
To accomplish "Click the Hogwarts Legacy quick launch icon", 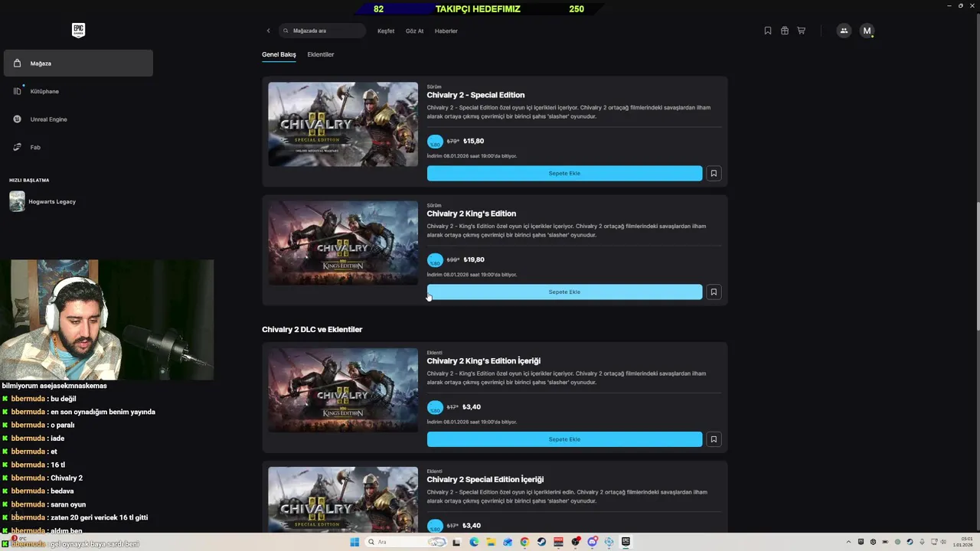I will pyautogui.click(x=17, y=201).
